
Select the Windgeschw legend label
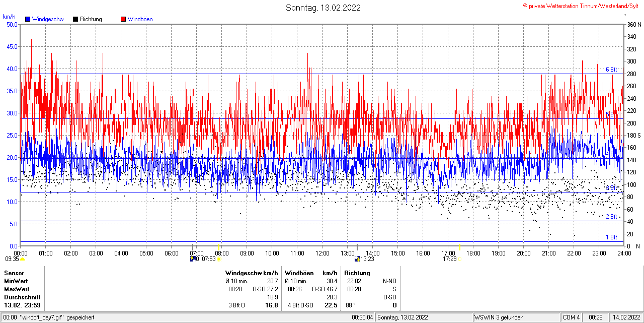tap(48, 19)
